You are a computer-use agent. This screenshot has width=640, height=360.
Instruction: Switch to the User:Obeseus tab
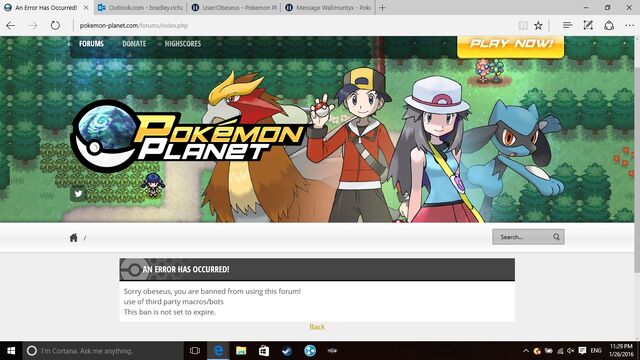pyautogui.click(x=234, y=7)
